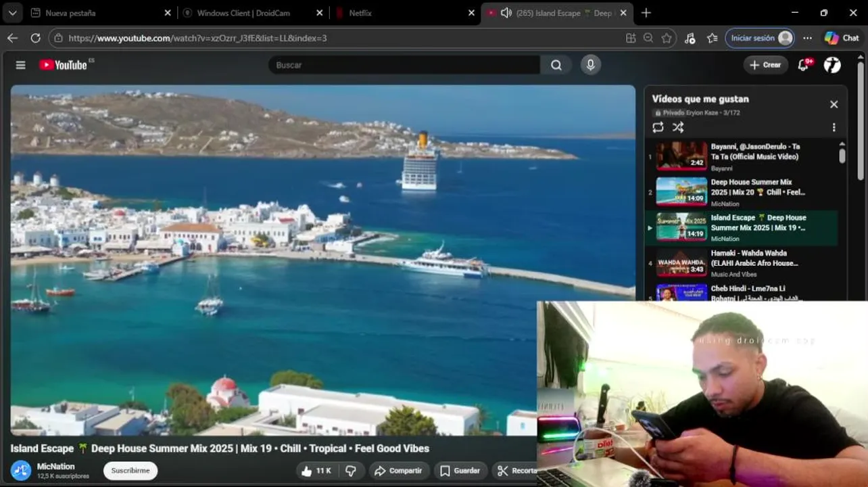Image resolution: width=868 pixels, height=487 pixels.
Task: Select Cheb Hindi - Lme7na Li playlist entry
Action: 742,292
